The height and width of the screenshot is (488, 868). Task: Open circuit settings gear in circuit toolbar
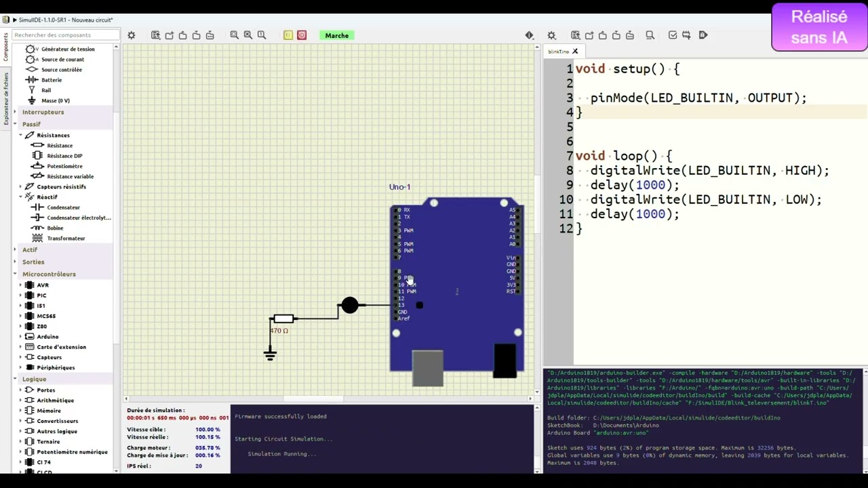point(132,35)
